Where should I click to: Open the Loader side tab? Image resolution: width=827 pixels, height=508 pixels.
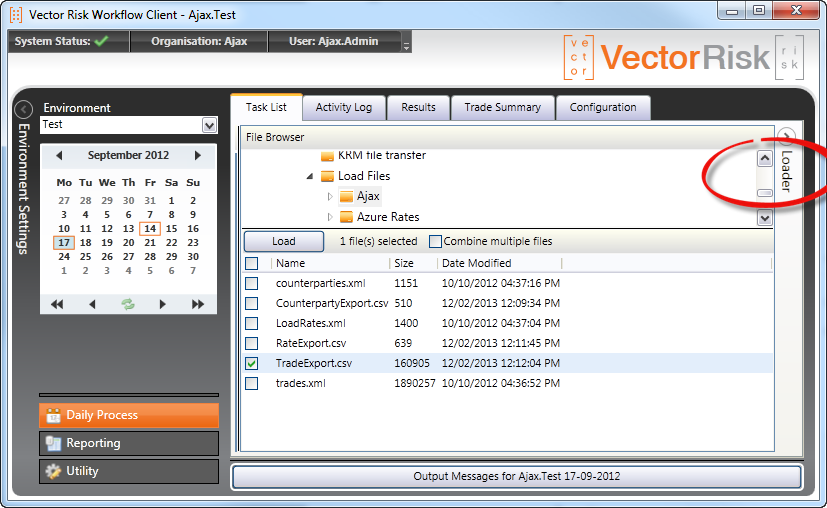pos(786,171)
